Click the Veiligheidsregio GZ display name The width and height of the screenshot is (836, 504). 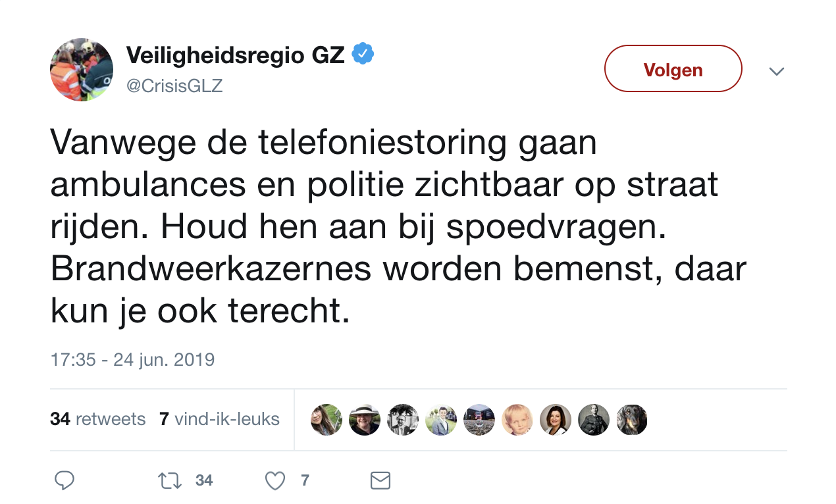click(235, 55)
